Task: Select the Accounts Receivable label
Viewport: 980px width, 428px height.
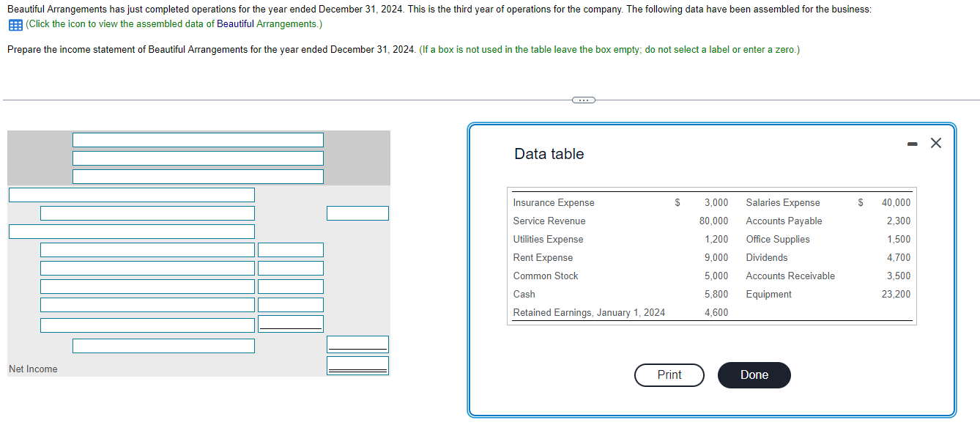Action: [x=790, y=276]
